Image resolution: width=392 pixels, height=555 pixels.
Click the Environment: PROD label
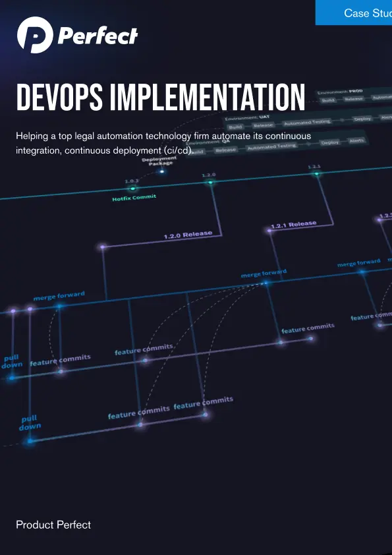(x=340, y=92)
